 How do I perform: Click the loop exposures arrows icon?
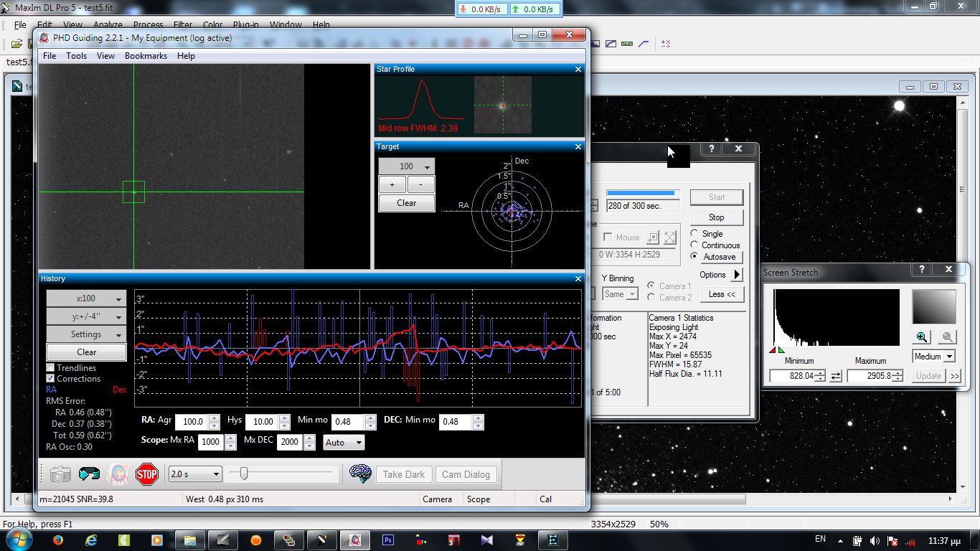[90, 474]
